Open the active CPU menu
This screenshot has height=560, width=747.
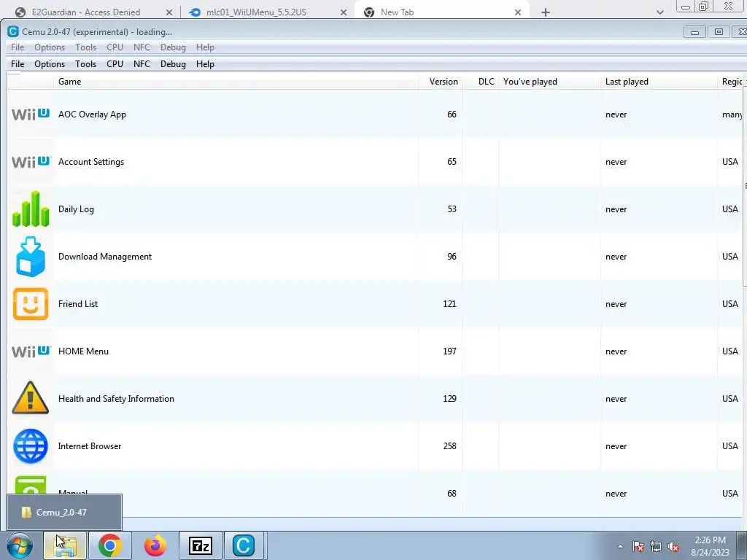pos(115,64)
